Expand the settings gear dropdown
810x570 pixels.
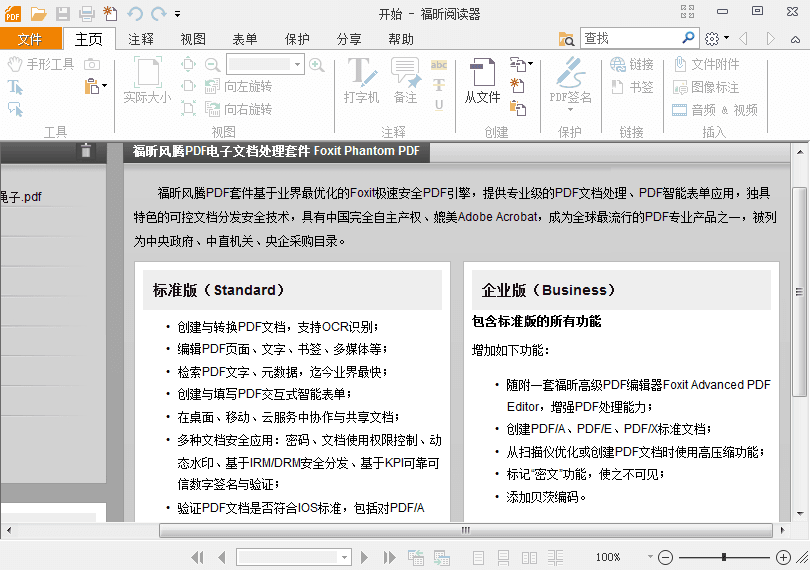[x=727, y=38]
